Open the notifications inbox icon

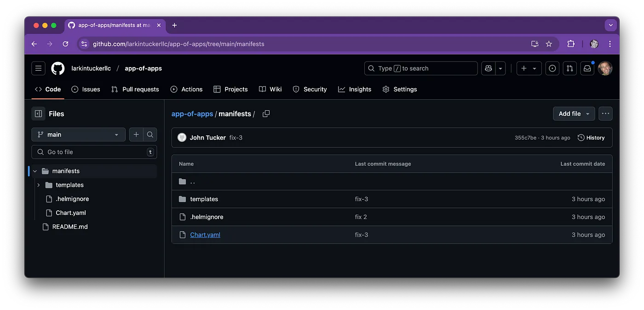587,68
